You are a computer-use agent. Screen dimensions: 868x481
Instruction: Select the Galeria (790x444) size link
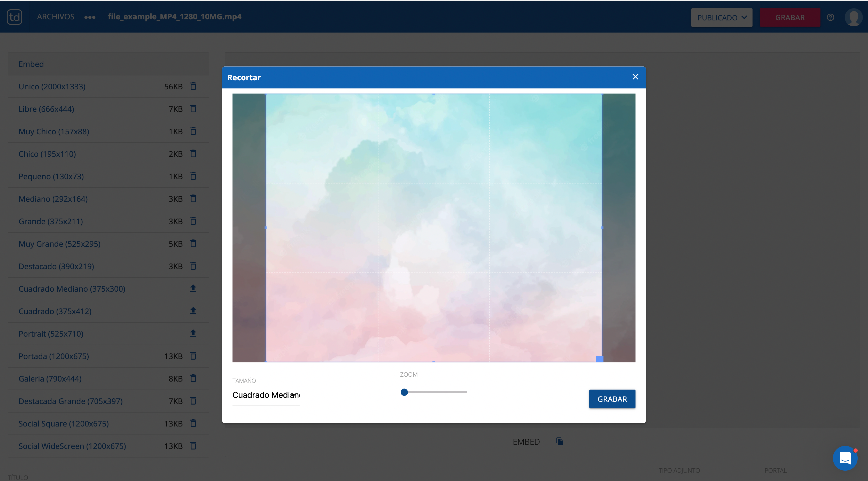pyautogui.click(x=50, y=379)
